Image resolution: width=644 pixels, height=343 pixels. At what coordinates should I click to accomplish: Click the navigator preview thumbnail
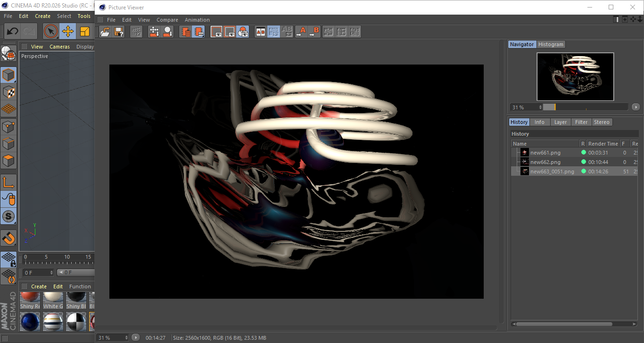(x=575, y=76)
